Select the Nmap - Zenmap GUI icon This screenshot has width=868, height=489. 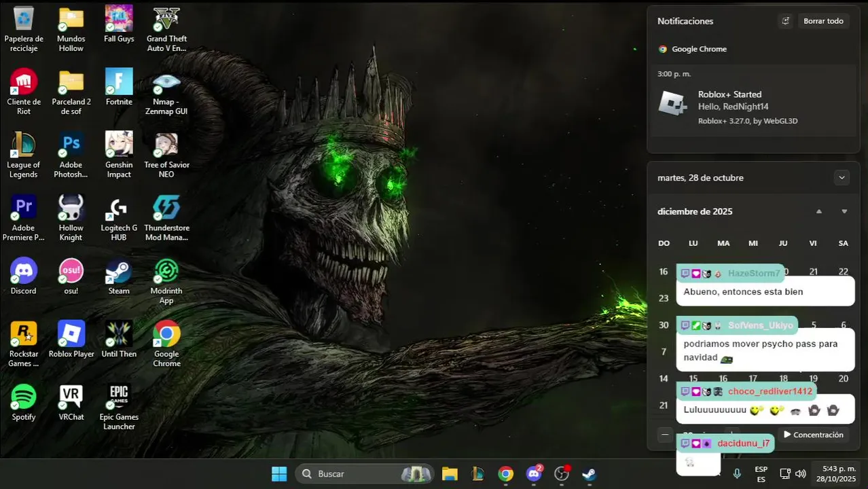tap(166, 92)
